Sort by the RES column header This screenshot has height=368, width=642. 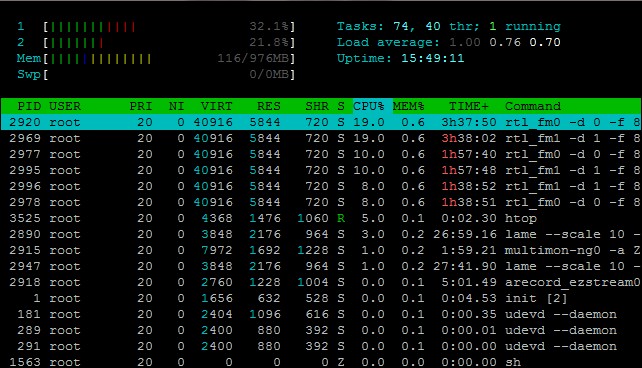[269, 106]
